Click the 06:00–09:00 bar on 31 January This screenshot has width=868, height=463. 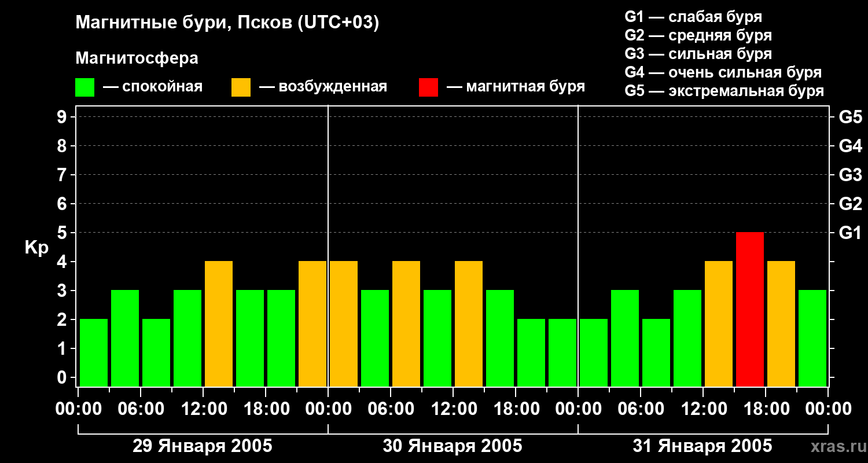point(656,352)
